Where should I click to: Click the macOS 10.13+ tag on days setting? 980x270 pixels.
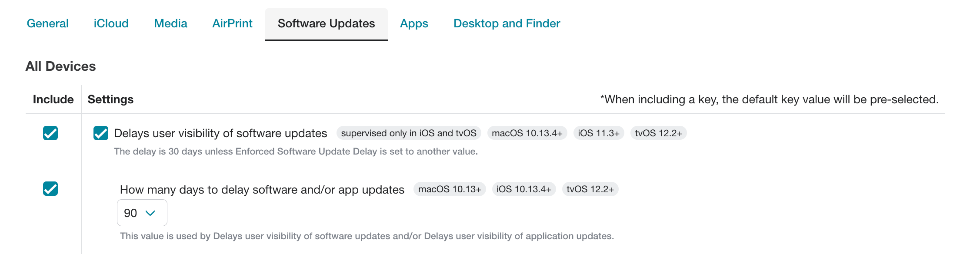pyautogui.click(x=450, y=189)
